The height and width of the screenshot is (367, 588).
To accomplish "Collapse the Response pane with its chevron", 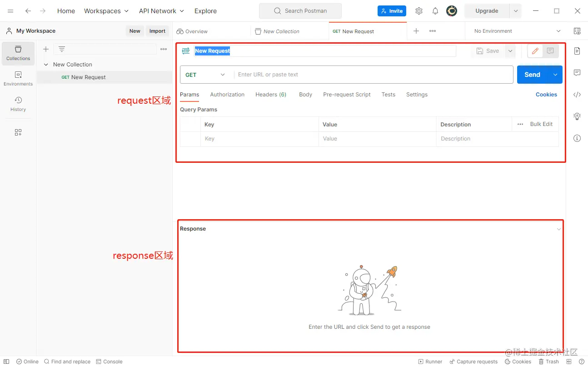I will pos(559,229).
